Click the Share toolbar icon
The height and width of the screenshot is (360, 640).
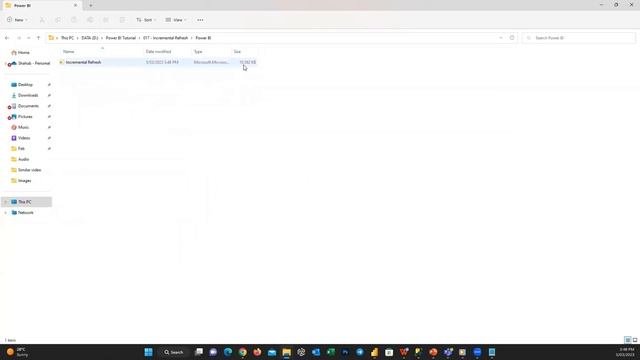[x=106, y=20]
